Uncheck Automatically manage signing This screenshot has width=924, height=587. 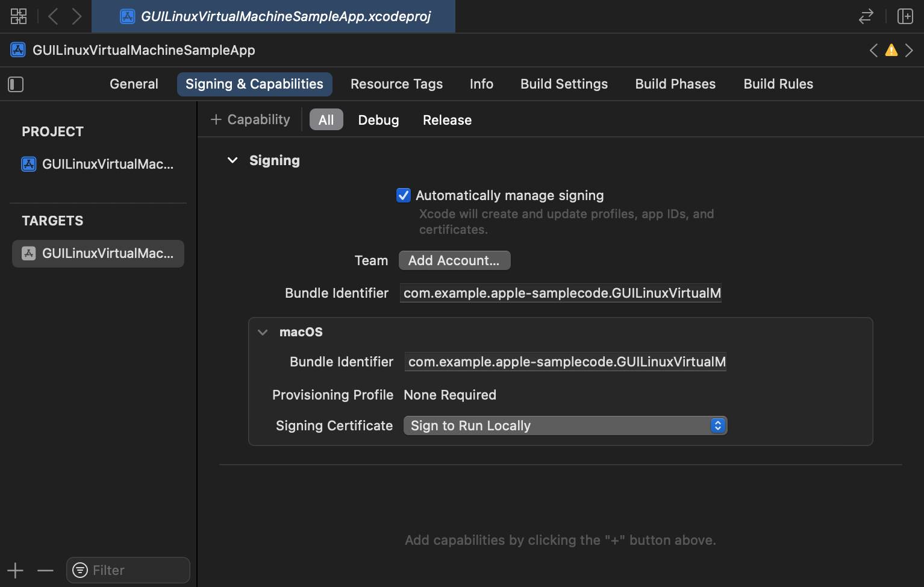[x=404, y=195]
